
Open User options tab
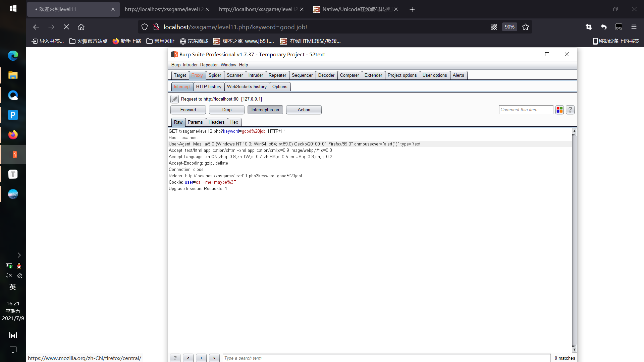pos(435,75)
